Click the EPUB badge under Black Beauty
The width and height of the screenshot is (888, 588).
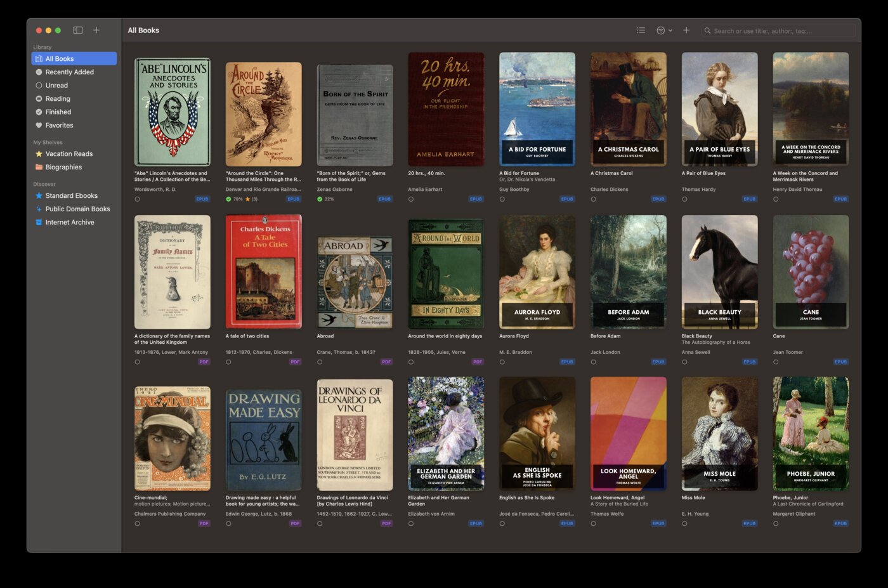pyautogui.click(x=749, y=362)
